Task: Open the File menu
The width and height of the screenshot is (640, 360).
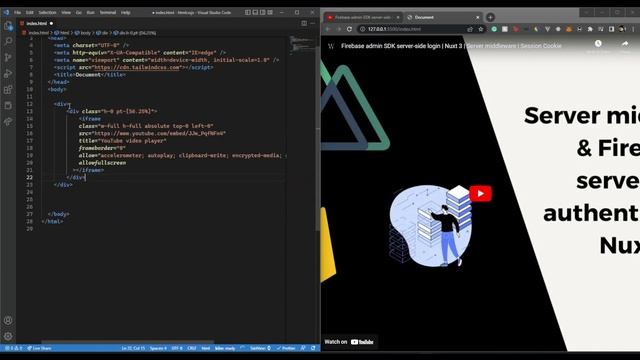Action: tap(18, 12)
